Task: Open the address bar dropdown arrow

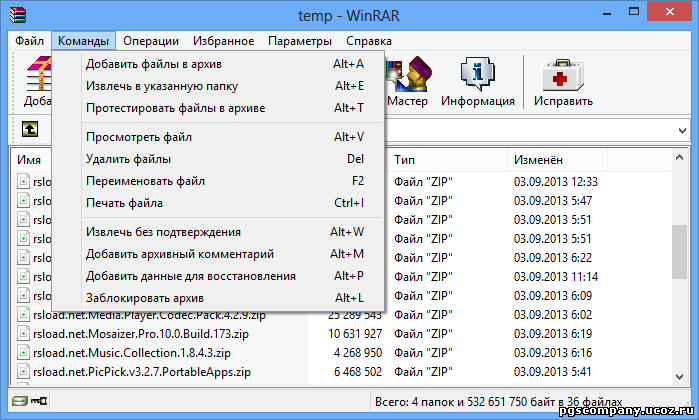Action: coord(682,131)
